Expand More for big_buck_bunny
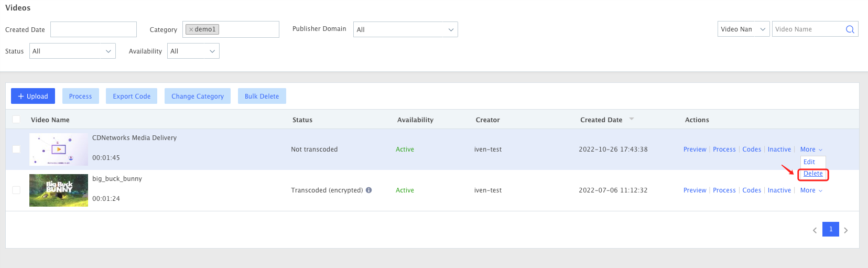The width and height of the screenshot is (868, 268). click(x=811, y=190)
